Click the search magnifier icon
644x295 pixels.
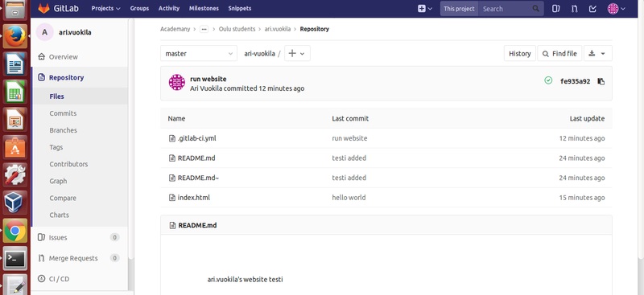pos(535,9)
